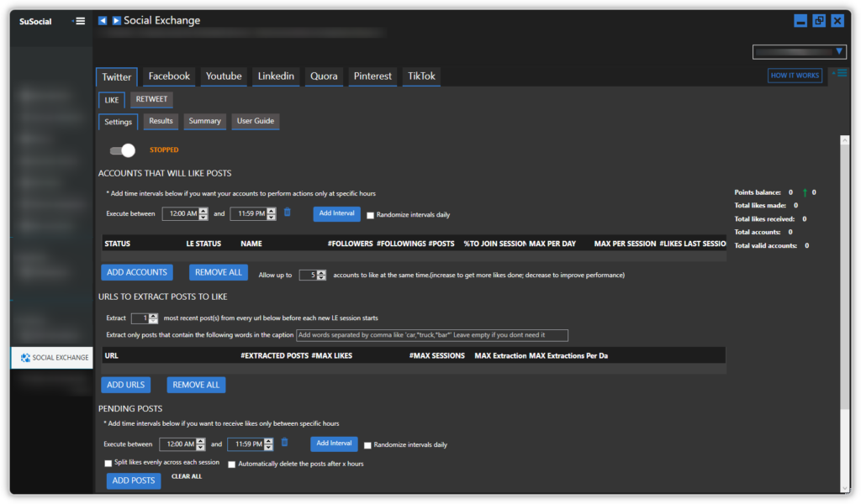The height and width of the screenshot is (504, 861).
Task: Open the Settings tab
Action: point(118,122)
